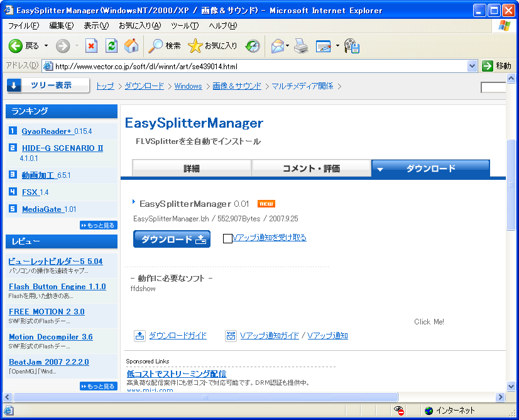Click the Windows flag logo
This screenshot has width=519, height=420.
[x=505, y=26]
